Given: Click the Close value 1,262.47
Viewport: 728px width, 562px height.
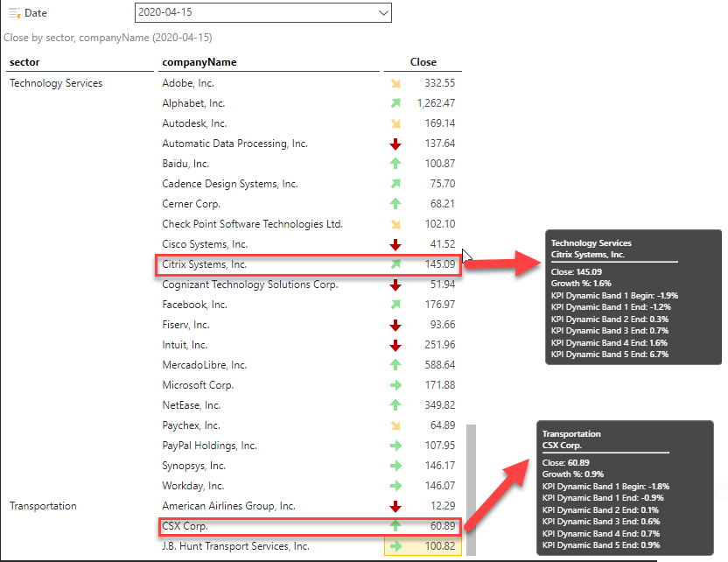Looking at the screenshot, I should (x=436, y=103).
